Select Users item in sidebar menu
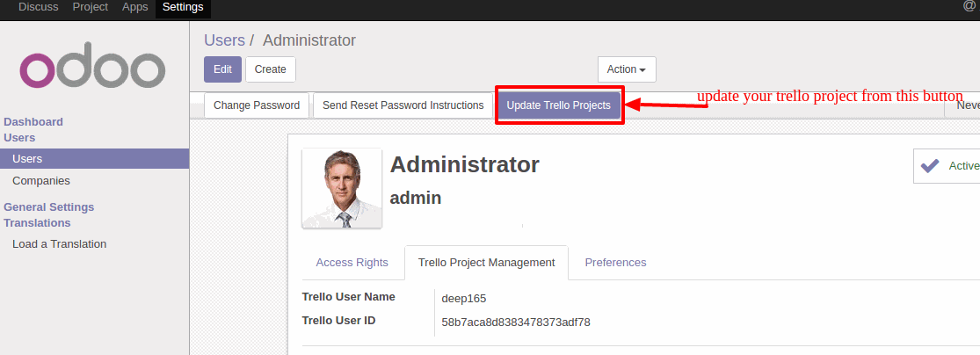The width and height of the screenshot is (980, 355). [x=94, y=159]
